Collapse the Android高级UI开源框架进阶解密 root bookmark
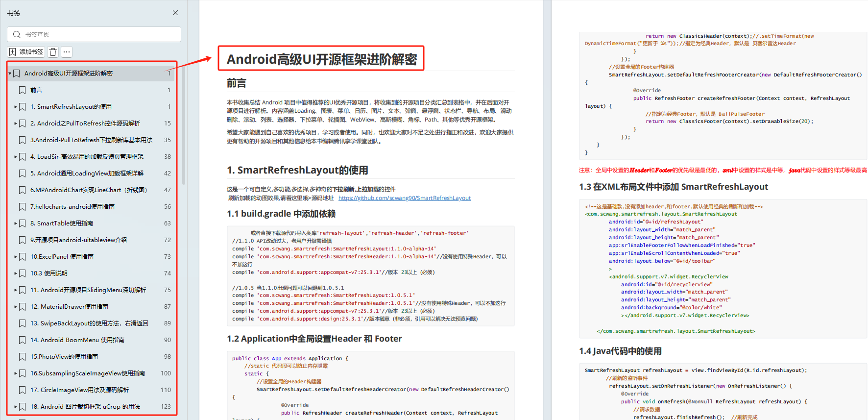This screenshot has width=868, height=420. [x=10, y=74]
